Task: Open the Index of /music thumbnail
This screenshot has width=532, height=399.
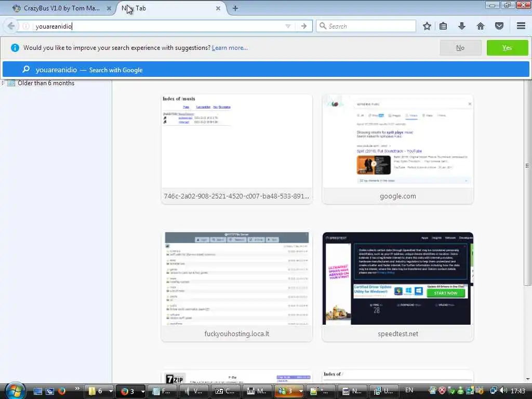Action: coord(237,149)
